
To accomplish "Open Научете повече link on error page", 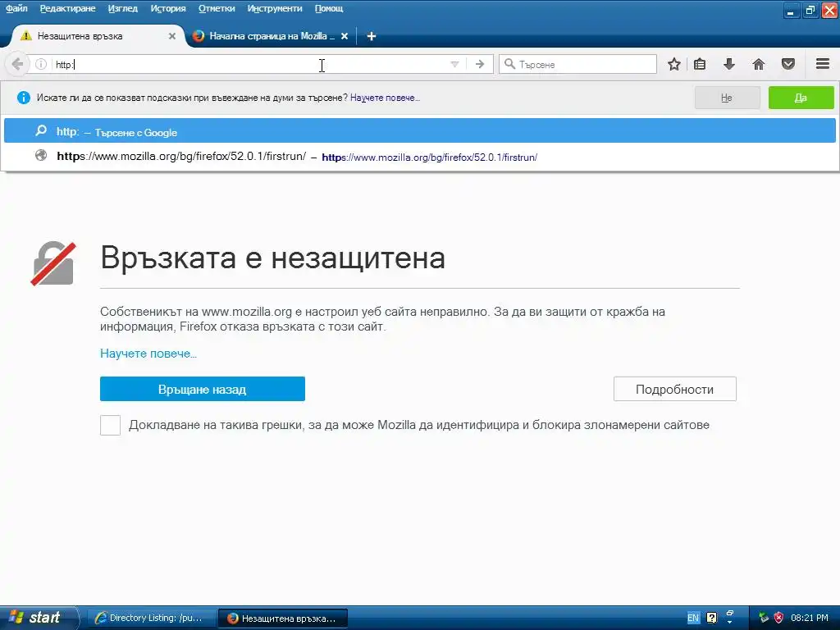I will [148, 354].
